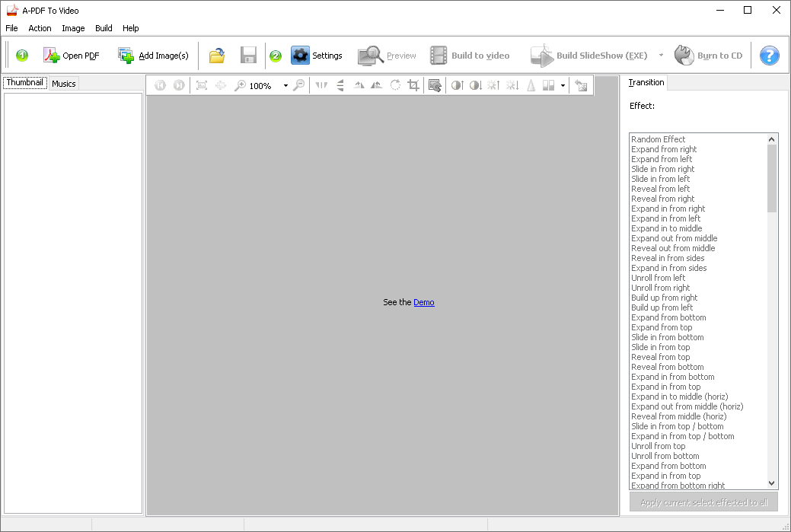Click the decrease contrast icon
Image resolution: width=791 pixels, height=532 pixels.
click(x=476, y=85)
